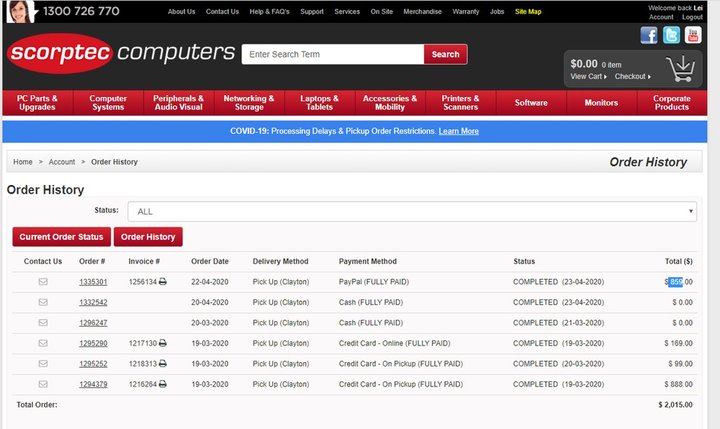Click the Current Order Status button
Image resolution: width=720 pixels, height=429 pixels.
tap(62, 237)
